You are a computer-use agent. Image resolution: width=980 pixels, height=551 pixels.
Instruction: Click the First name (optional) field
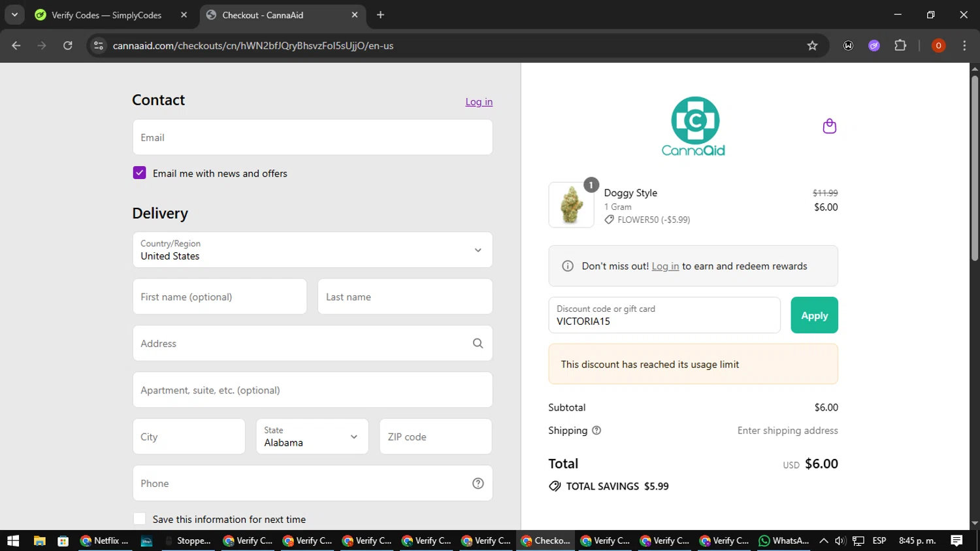(220, 297)
